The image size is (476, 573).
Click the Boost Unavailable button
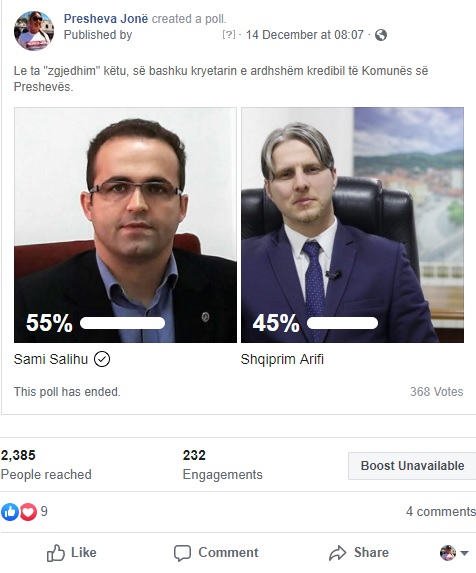click(x=412, y=466)
